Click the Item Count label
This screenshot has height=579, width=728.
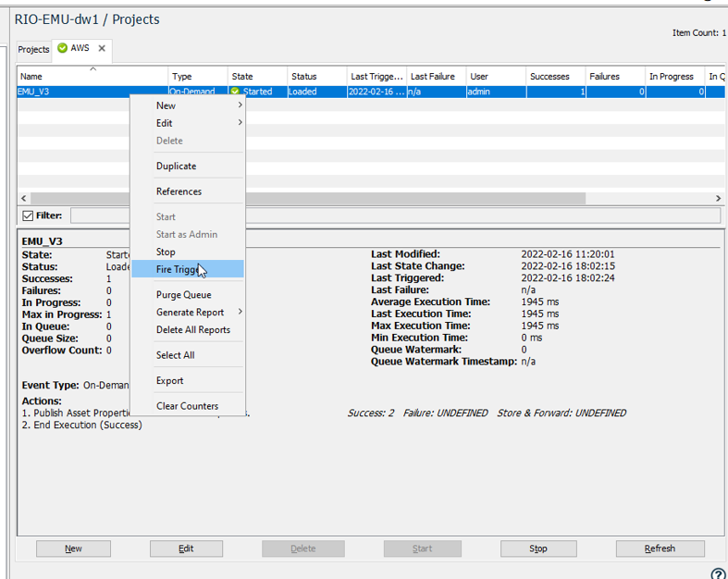[x=698, y=33]
